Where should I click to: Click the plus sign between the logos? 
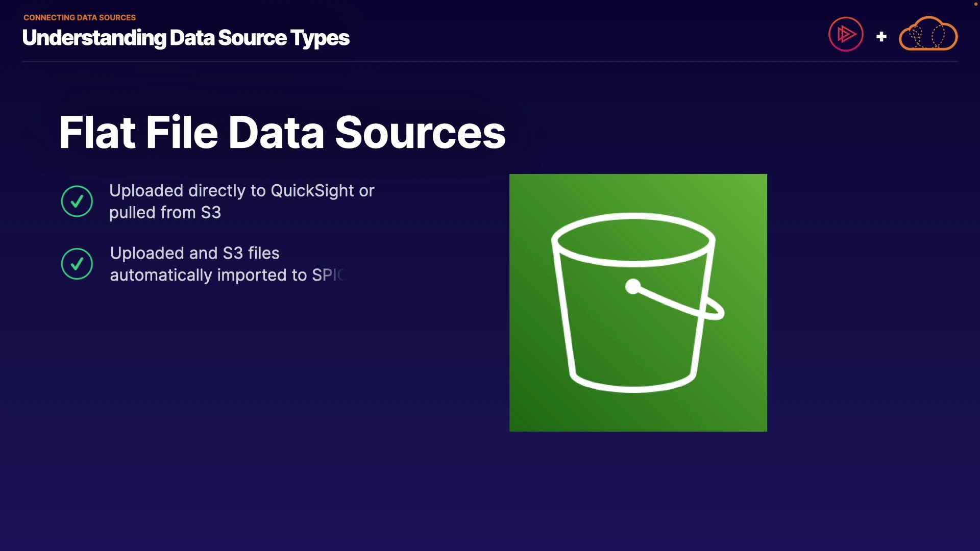click(x=881, y=37)
